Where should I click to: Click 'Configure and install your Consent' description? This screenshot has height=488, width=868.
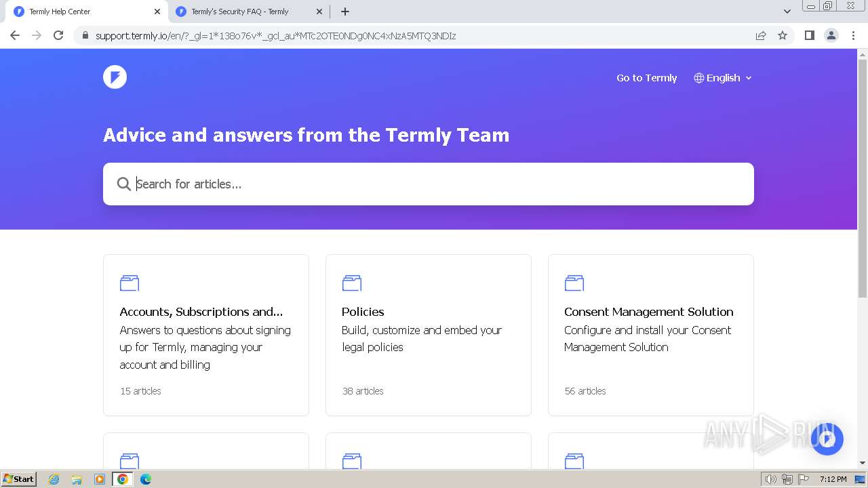coord(648,338)
